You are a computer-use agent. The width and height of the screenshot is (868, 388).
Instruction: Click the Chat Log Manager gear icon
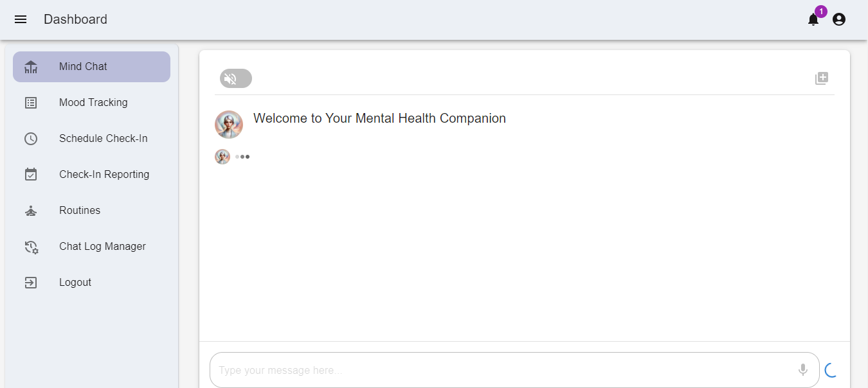click(31, 247)
